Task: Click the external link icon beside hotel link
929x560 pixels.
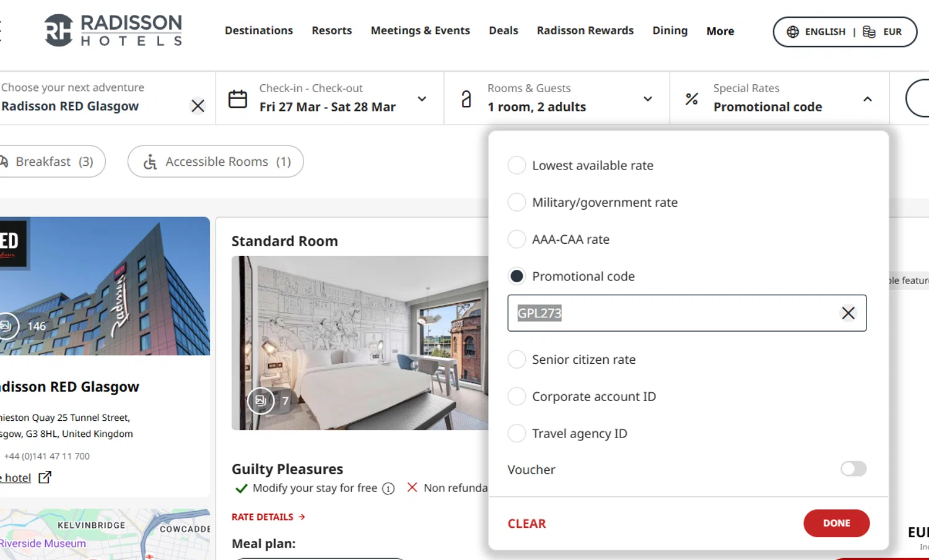Action: click(x=45, y=477)
